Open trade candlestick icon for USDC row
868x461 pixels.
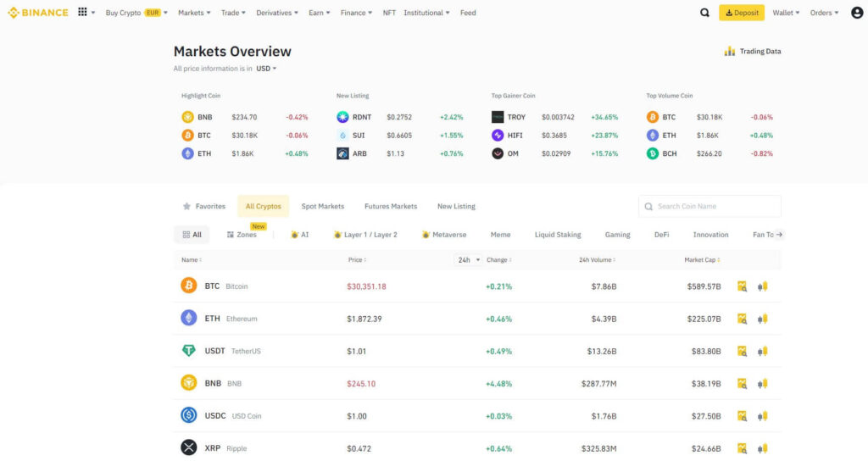(x=762, y=415)
